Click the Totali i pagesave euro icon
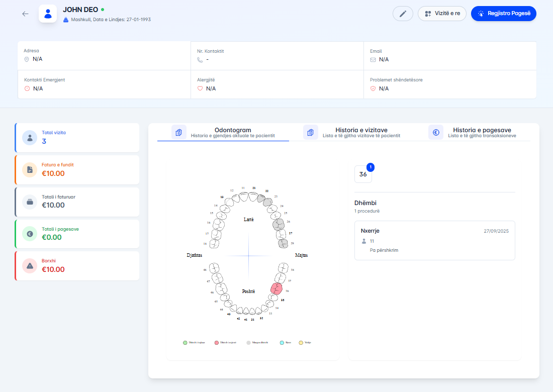The width and height of the screenshot is (553, 392). (x=30, y=234)
